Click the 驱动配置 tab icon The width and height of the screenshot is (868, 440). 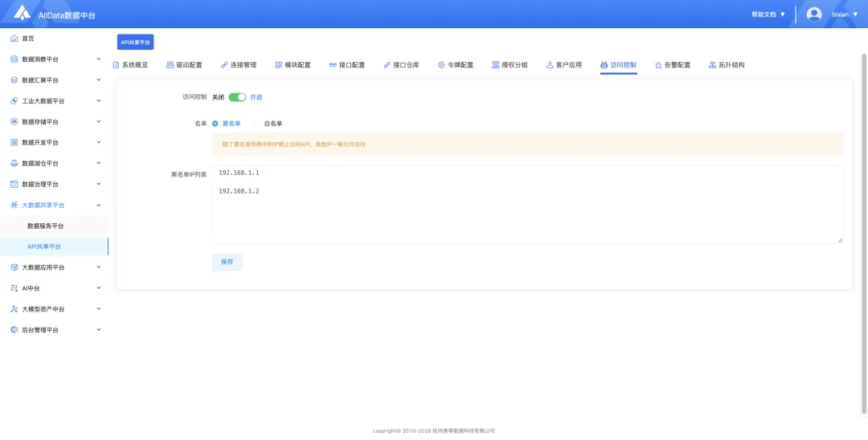coord(170,65)
